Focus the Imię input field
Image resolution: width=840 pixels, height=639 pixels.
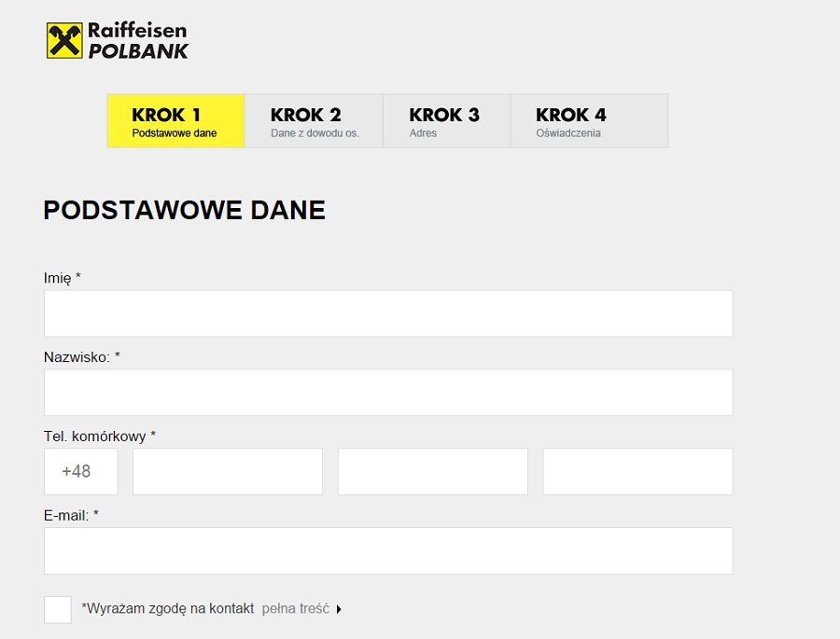(387, 313)
